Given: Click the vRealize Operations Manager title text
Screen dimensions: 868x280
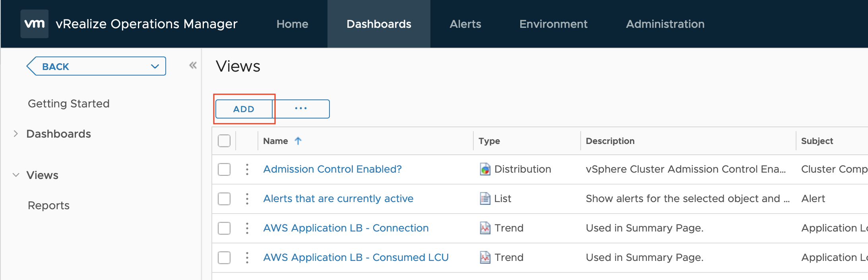Looking at the screenshot, I should tap(147, 24).
